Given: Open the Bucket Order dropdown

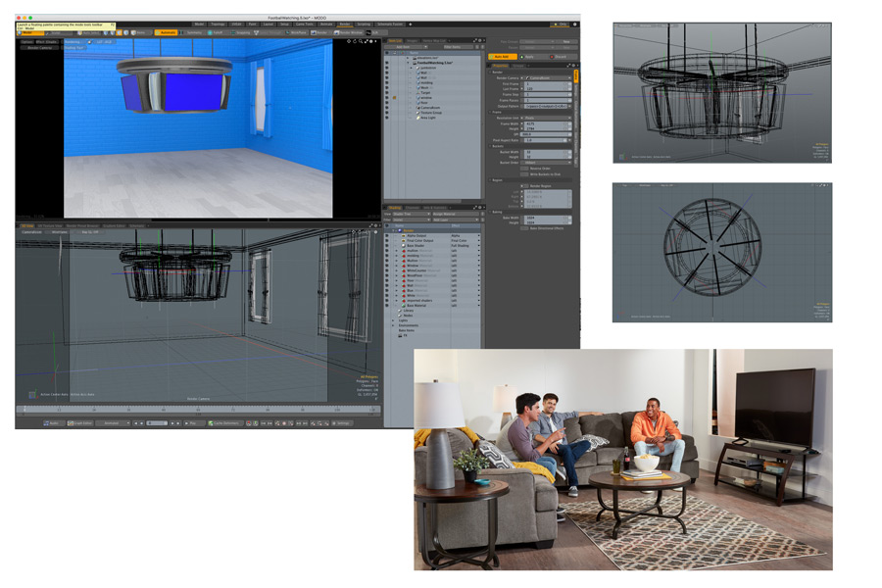Looking at the screenshot, I should (x=548, y=162).
